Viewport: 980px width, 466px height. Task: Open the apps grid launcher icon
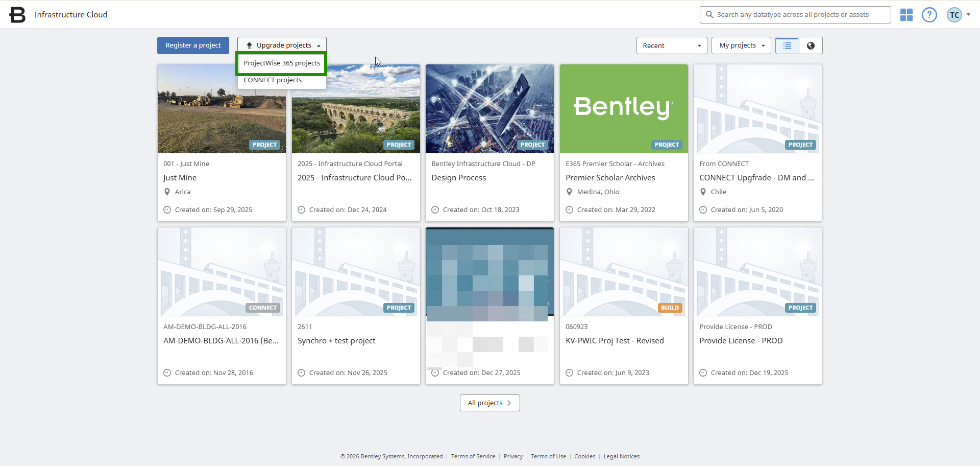pos(906,15)
